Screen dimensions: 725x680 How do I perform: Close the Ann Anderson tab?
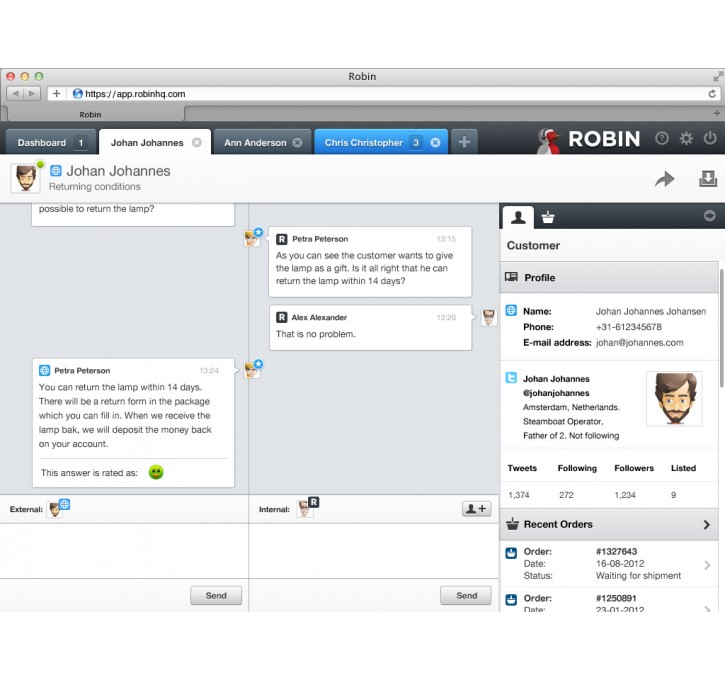297,142
